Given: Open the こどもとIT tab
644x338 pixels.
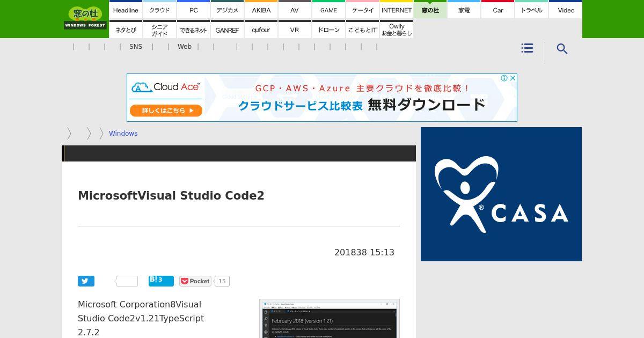Looking at the screenshot, I should click(x=362, y=30).
